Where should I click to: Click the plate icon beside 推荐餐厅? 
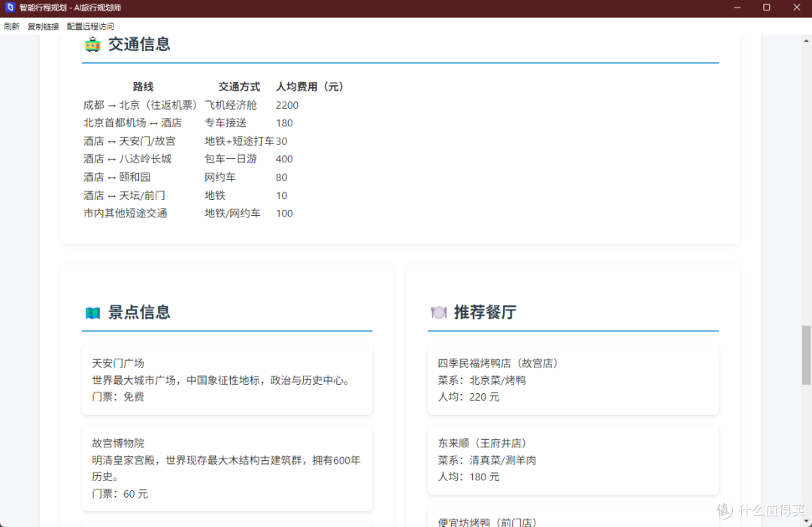[438, 312]
